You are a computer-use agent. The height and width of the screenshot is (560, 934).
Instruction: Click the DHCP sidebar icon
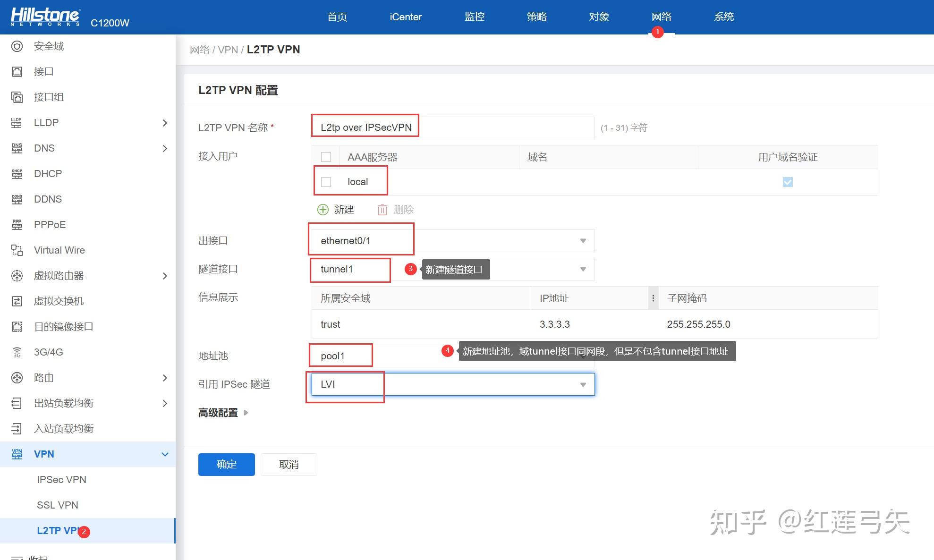tap(17, 174)
